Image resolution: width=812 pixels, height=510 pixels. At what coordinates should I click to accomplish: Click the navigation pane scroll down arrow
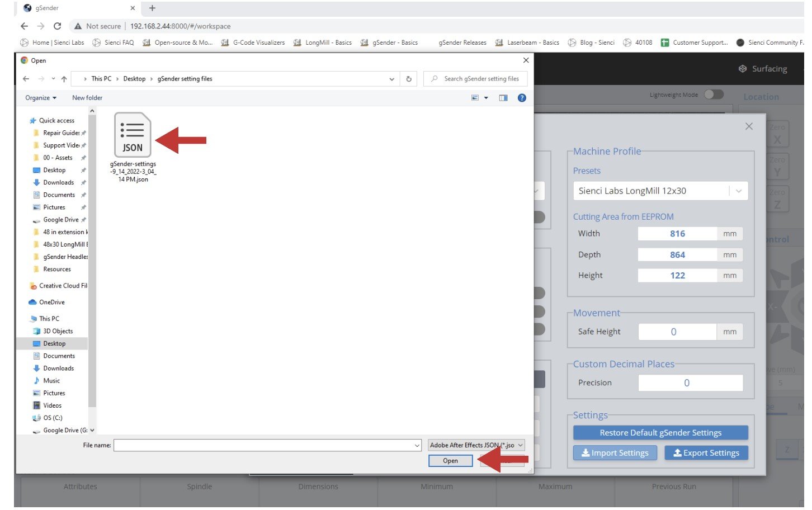click(x=92, y=431)
